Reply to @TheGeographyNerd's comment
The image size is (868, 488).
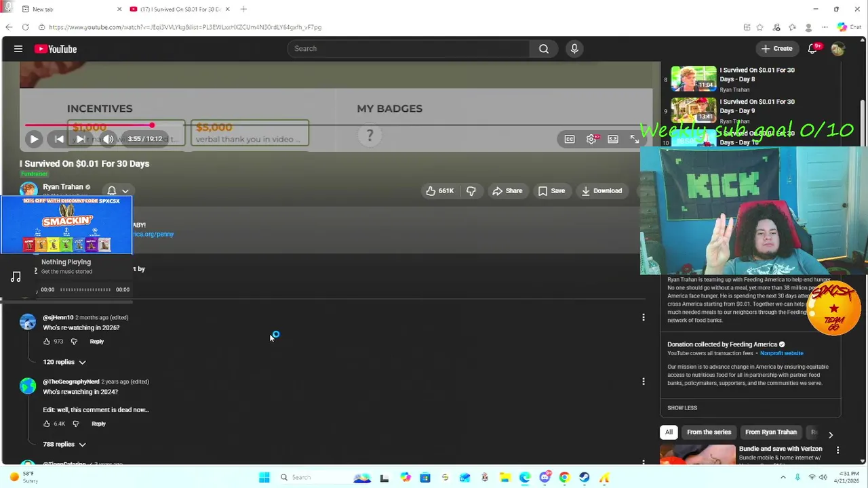point(98,424)
